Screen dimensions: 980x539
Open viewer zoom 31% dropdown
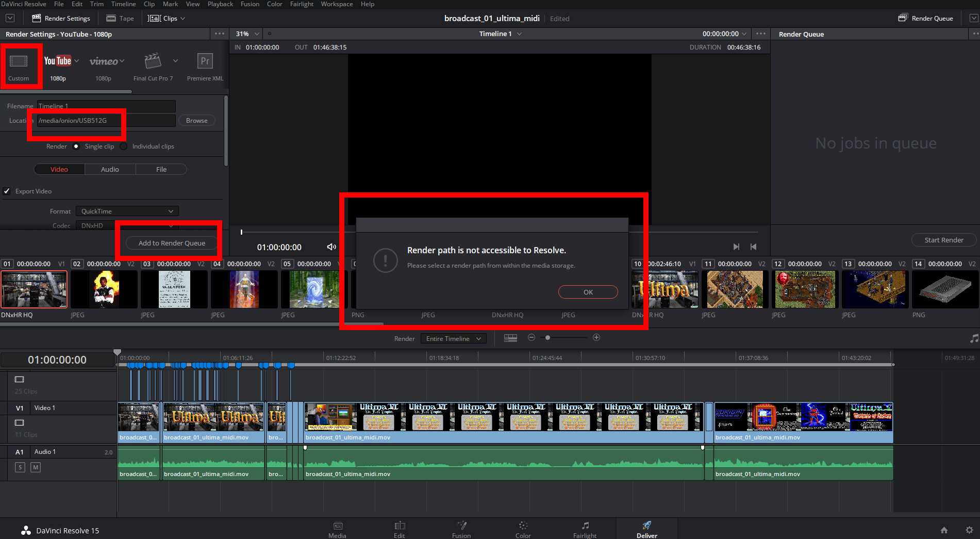pyautogui.click(x=248, y=34)
